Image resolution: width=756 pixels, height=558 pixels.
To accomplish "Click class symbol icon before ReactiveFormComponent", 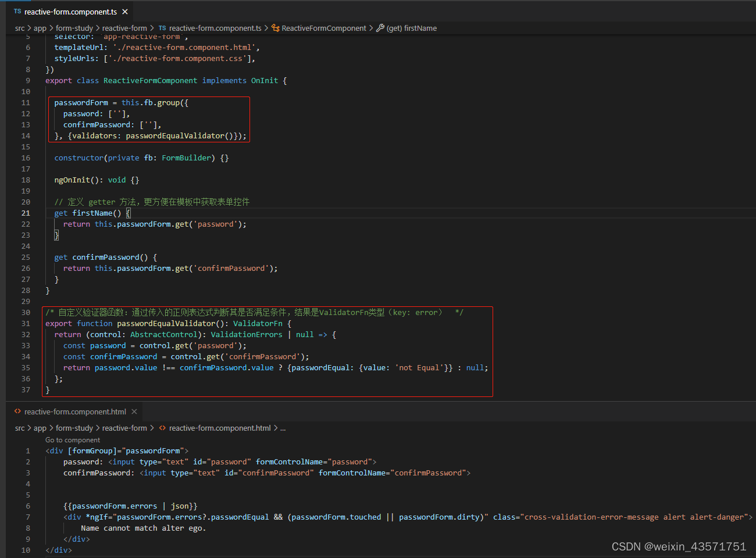I will pyautogui.click(x=276, y=28).
